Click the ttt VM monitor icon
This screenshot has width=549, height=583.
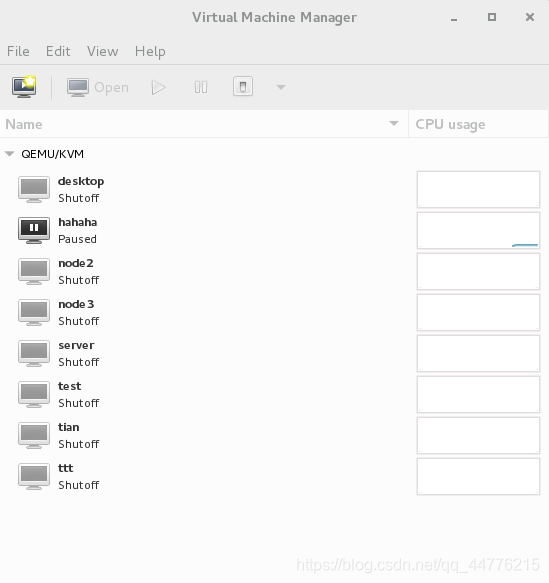34,476
